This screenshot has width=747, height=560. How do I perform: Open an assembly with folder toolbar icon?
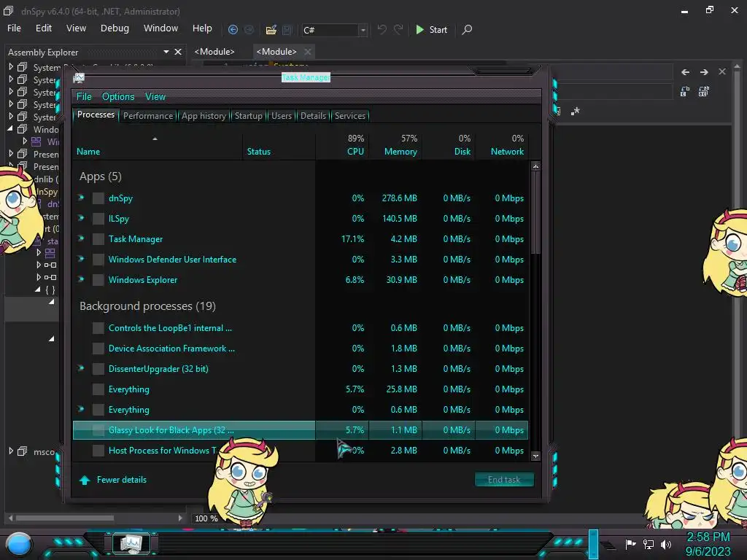tap(271, 29)
